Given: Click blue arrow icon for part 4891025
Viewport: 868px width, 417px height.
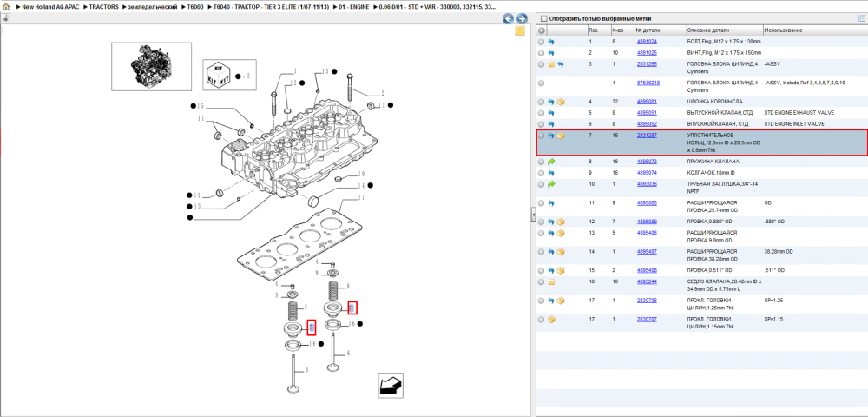Looking at the screenshot, I should click(x=551, y=53).
